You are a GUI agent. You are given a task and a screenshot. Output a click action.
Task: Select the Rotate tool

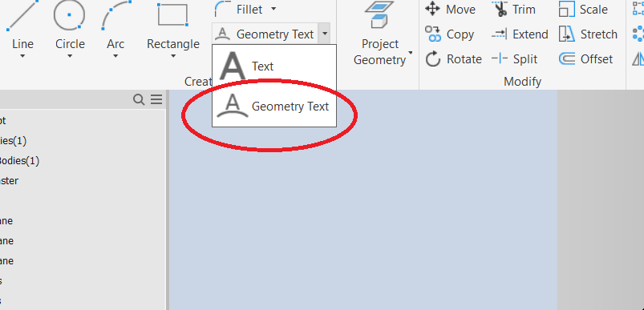pos(453,59)
